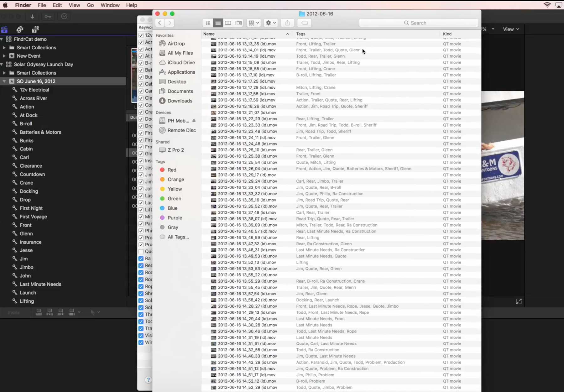Image resolution: width=564 pixels, height=392 pixels.
Task: Eject the PH Mob... device
Action: click(x=194, y=121)
